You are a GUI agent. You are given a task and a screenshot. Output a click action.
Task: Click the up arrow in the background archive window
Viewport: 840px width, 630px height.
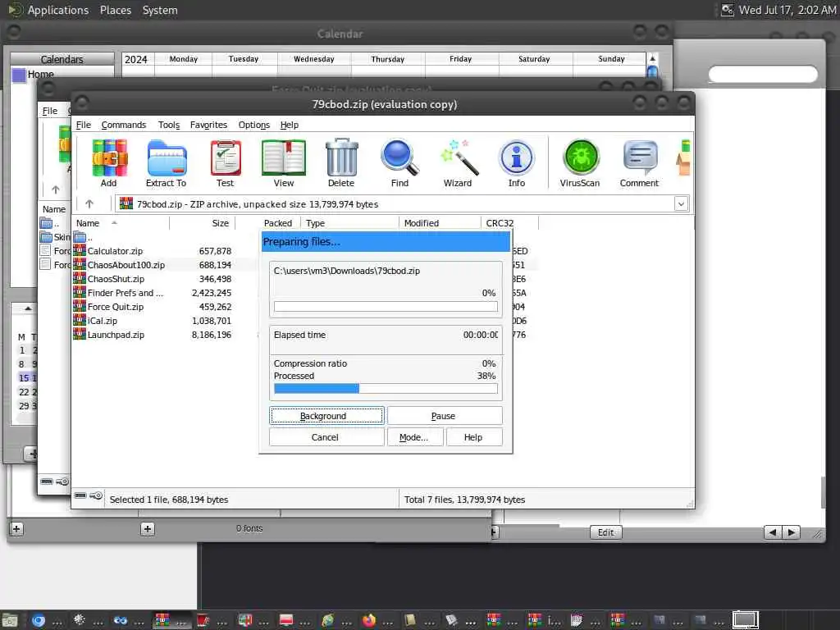[55, 189]
